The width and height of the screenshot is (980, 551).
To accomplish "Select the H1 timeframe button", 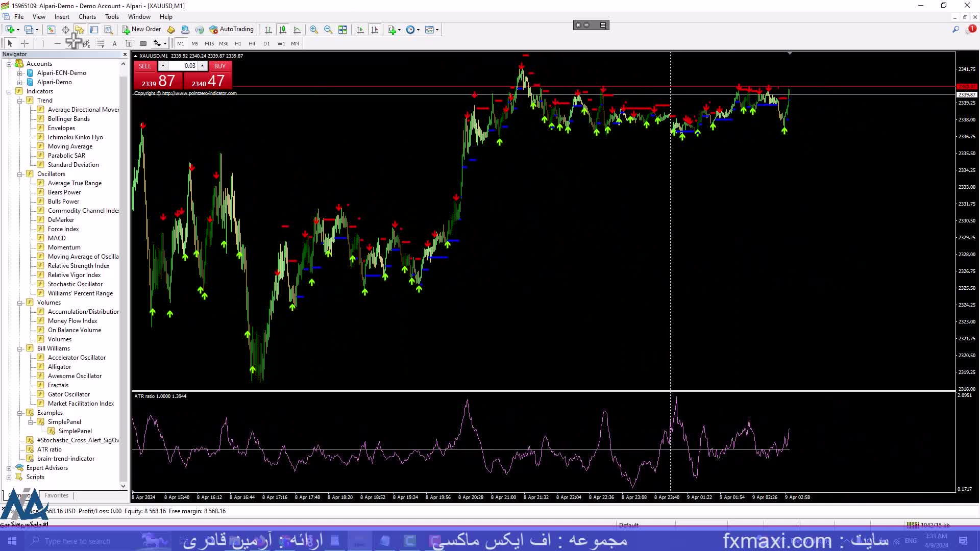I will (238, 43).
